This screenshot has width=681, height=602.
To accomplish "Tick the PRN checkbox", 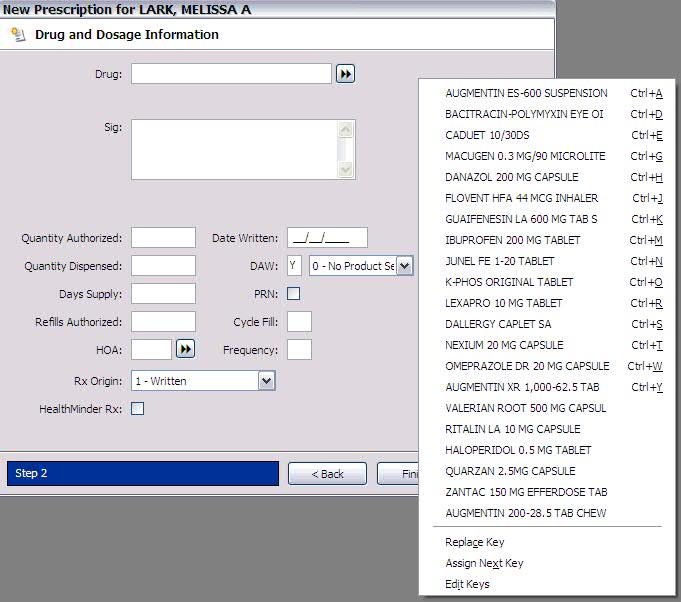I will pyautogui.click(x=294, y=294).
